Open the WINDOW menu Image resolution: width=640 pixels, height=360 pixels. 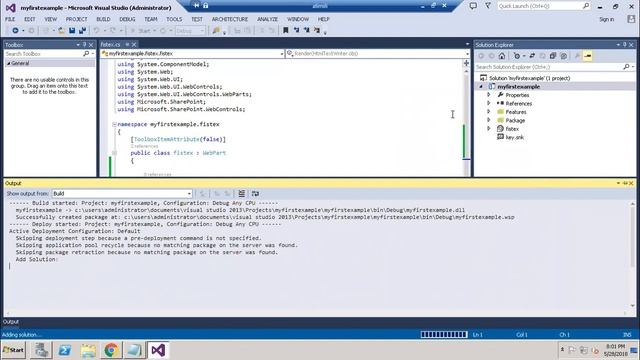tap(298, 19)
